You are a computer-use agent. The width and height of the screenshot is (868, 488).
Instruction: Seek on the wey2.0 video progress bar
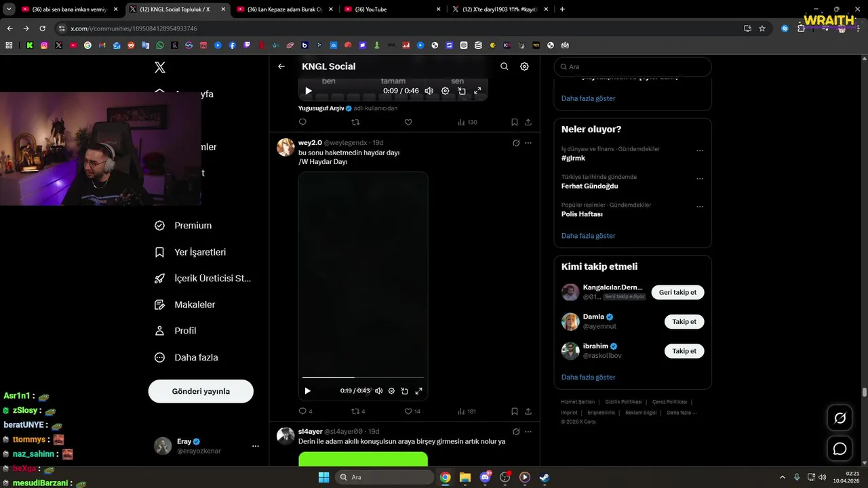click(363, 377)
